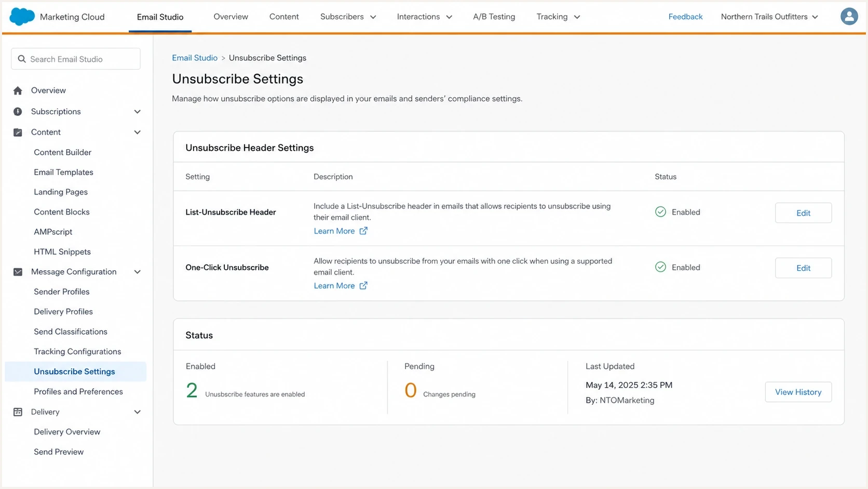Open the Subscribers dropdown arrow in top nav
This screenshot has width=868, height=489.
pos(373,17)
